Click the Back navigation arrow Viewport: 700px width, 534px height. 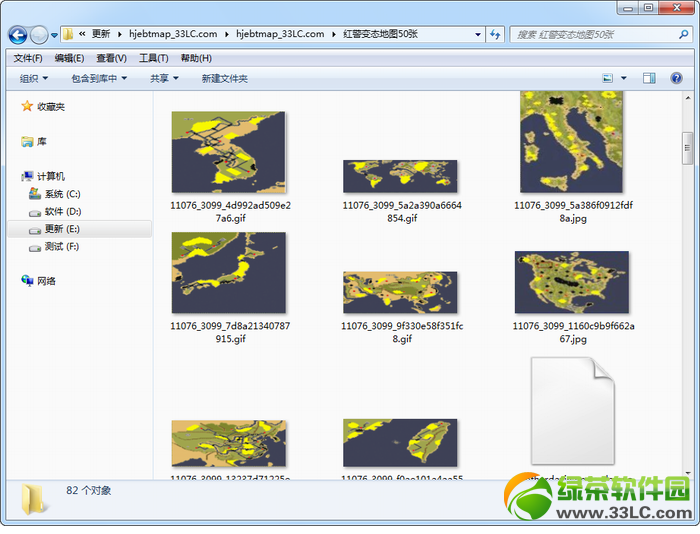18,35
